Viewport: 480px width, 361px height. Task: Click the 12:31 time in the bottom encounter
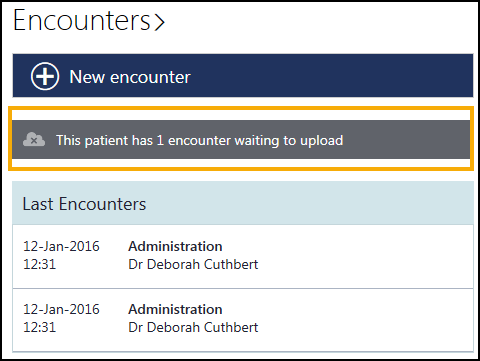tap(39, 327)
